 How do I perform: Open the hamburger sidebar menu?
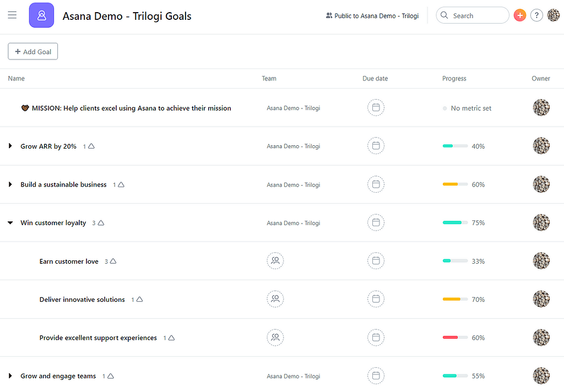coord(12,15)
